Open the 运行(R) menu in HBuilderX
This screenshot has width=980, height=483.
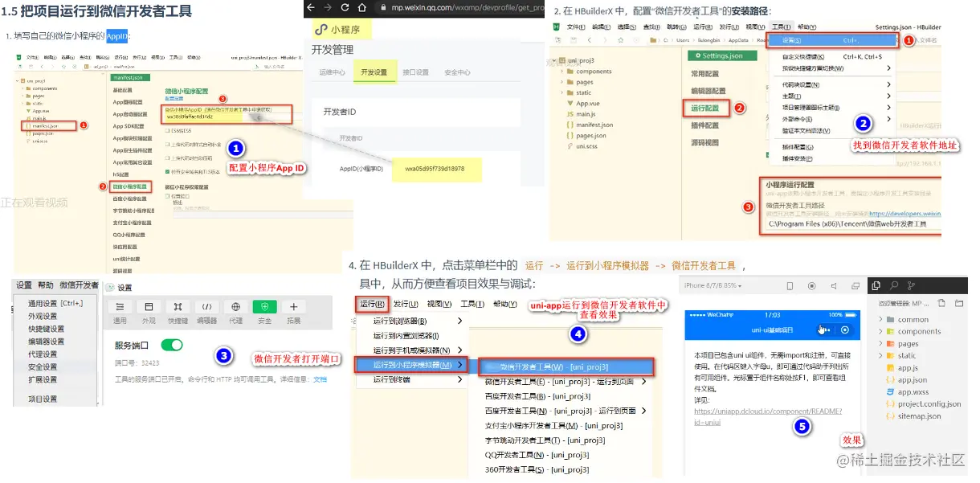tap(373, 304)
